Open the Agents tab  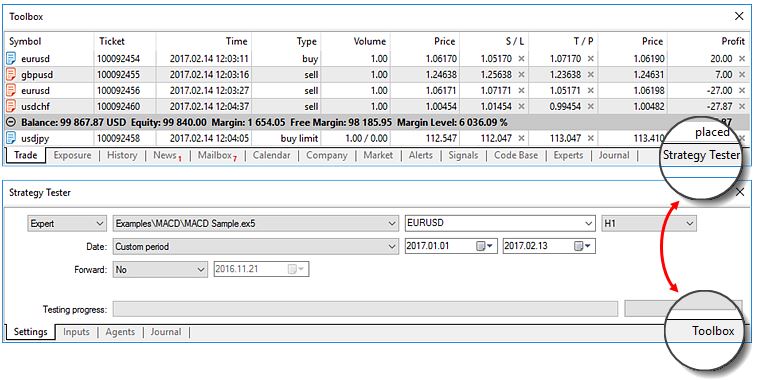click(120, 332)
